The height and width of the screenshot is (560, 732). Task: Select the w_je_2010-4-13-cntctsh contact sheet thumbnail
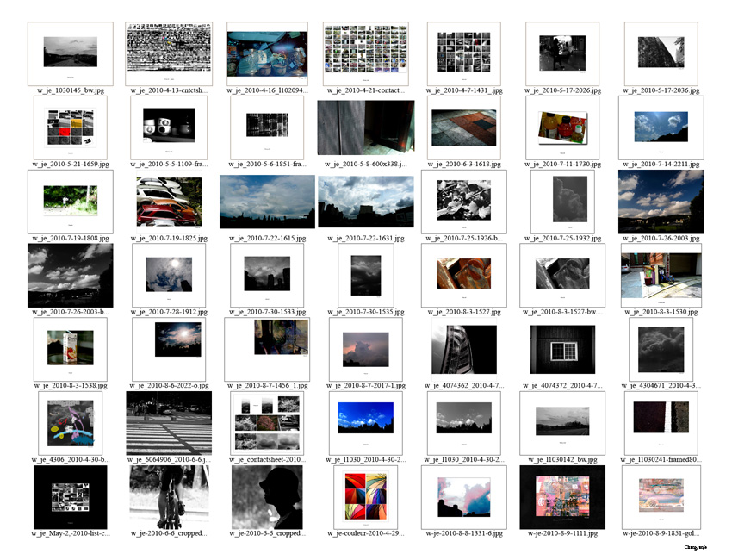pos(169,53)
